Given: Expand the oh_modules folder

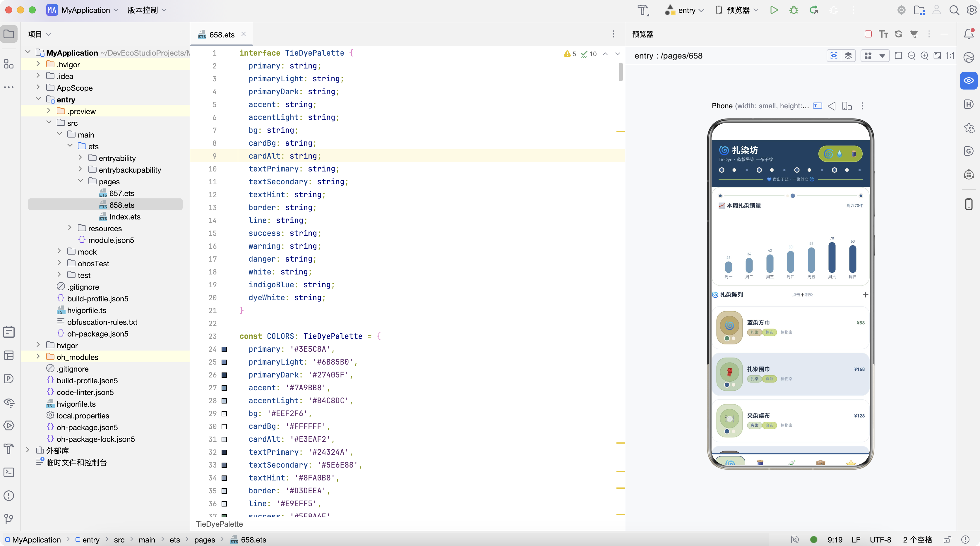Looking at the screenshot, I should pyautogui.click(x=38, y=357).
